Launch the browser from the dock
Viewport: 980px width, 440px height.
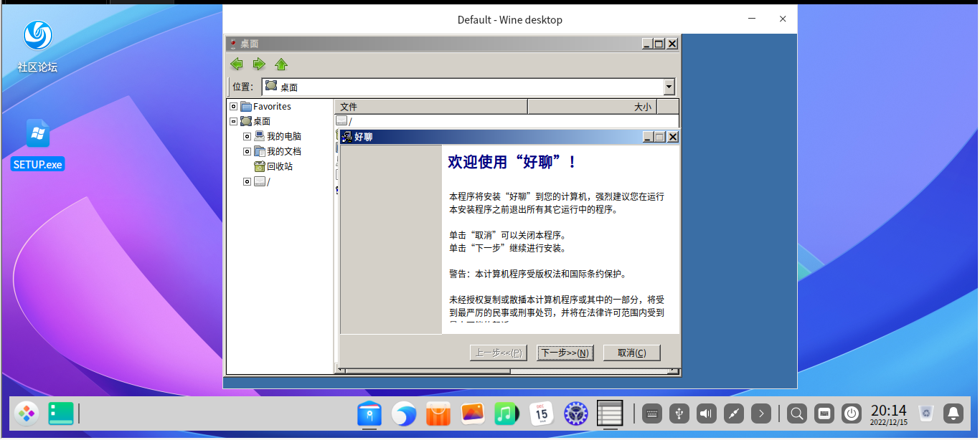(x=404, y=414)
